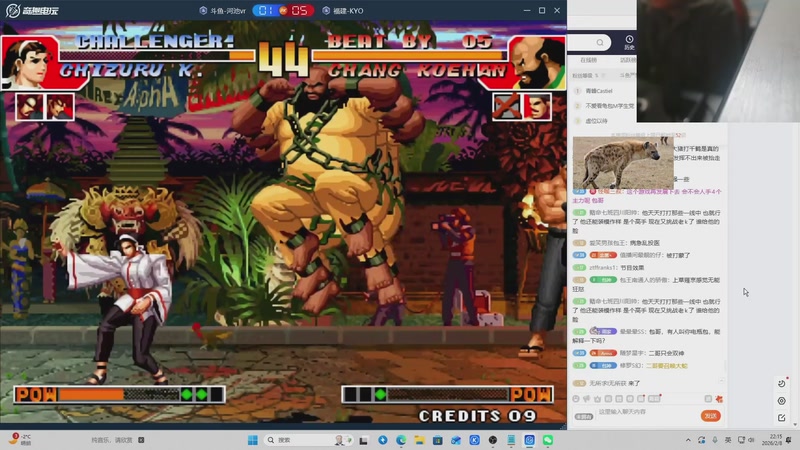This screenshot has width=800, height=450.
Task: Click the search magnifier in the chat panel
Action: point(600,42)
